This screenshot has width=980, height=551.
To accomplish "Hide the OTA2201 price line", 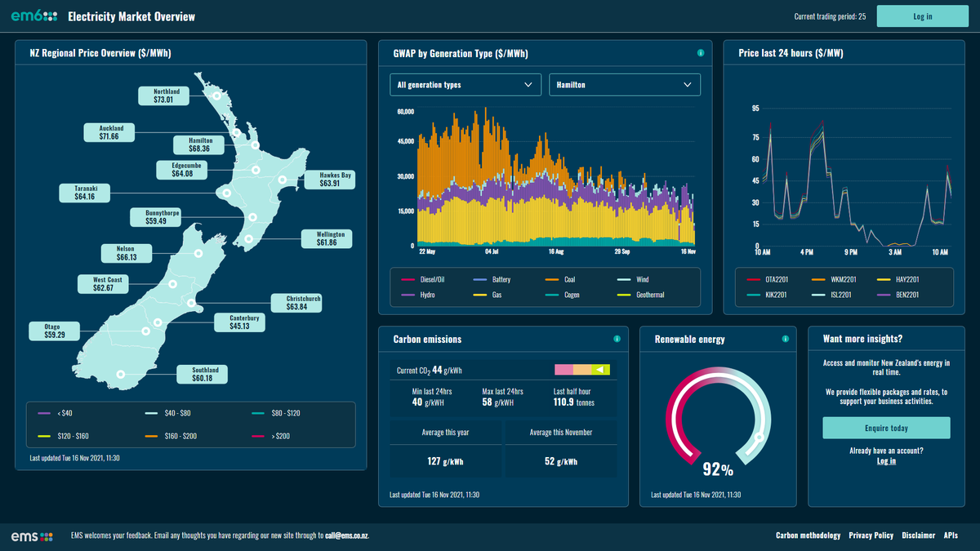I will click(766, 280).
